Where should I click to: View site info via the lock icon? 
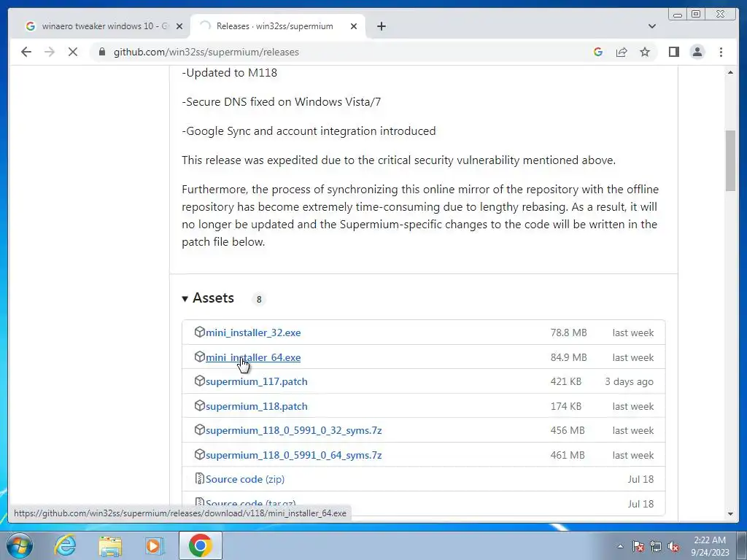(x=102, y=52)
